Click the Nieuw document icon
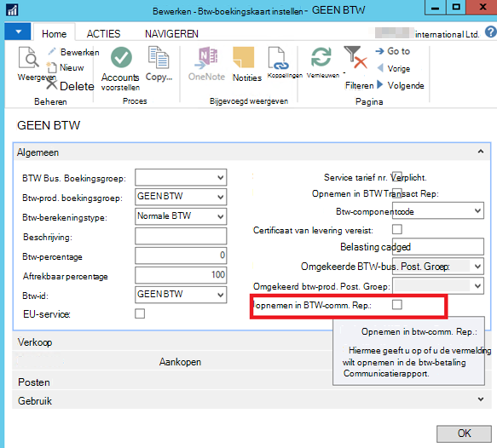The image size is (497, 448). (x=52, y=67)
